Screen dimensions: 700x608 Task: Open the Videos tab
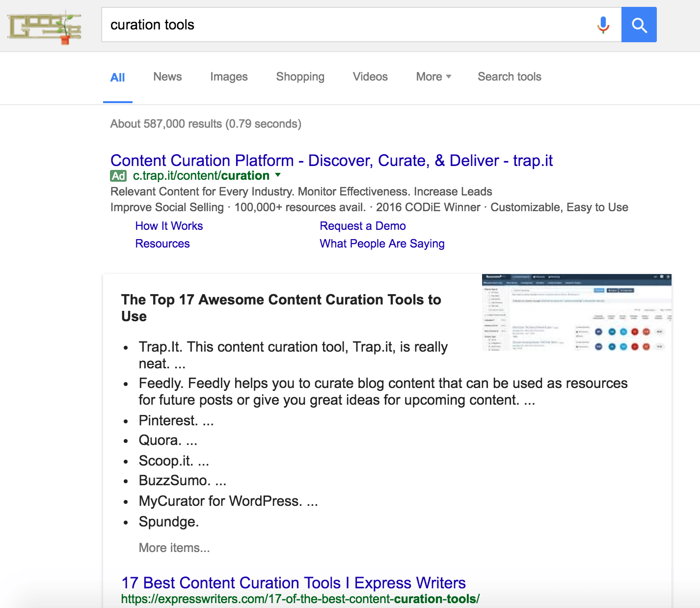[x=370, y=77]
